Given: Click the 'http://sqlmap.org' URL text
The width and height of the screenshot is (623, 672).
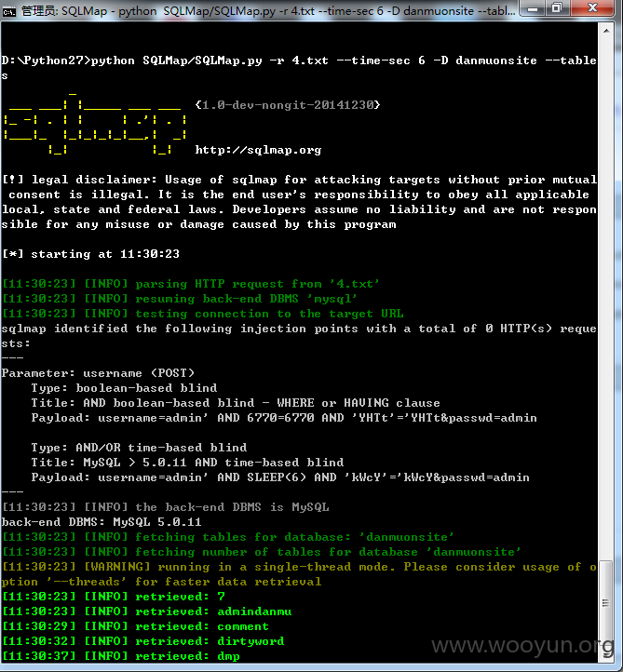Looking at the screenshot, I should [x=258, y=150].
